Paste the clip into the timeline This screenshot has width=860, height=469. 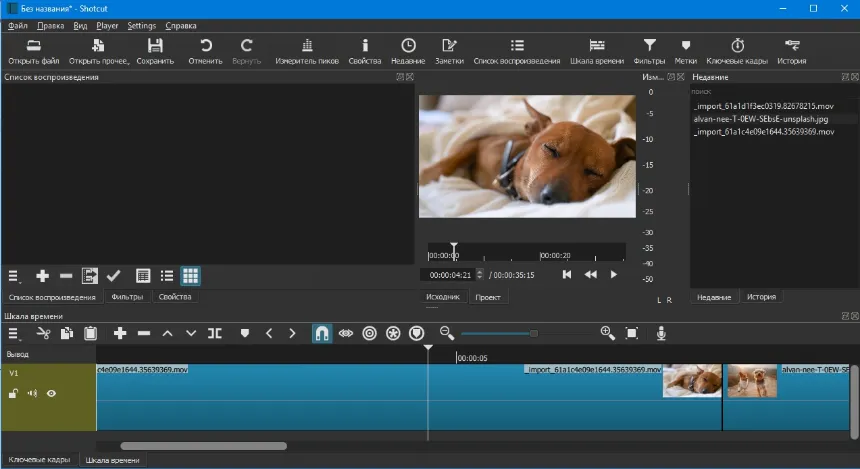pos(90,333)
